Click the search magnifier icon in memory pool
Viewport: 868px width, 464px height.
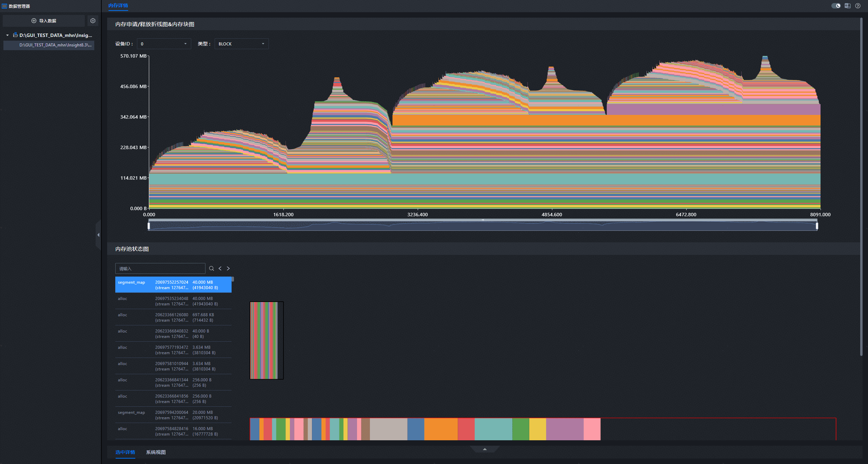coord(212,268)
